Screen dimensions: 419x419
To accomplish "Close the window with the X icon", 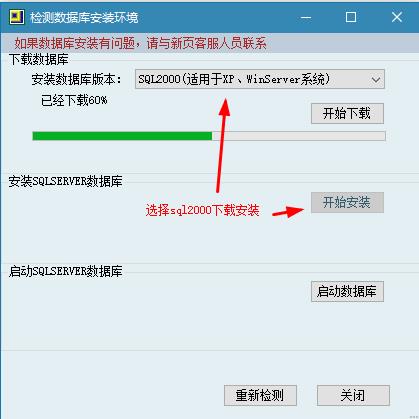I will point(397,17).
